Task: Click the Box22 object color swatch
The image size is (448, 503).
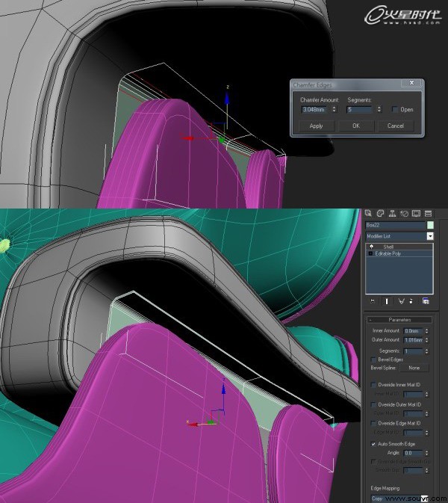Action: [x=430, y=225]
